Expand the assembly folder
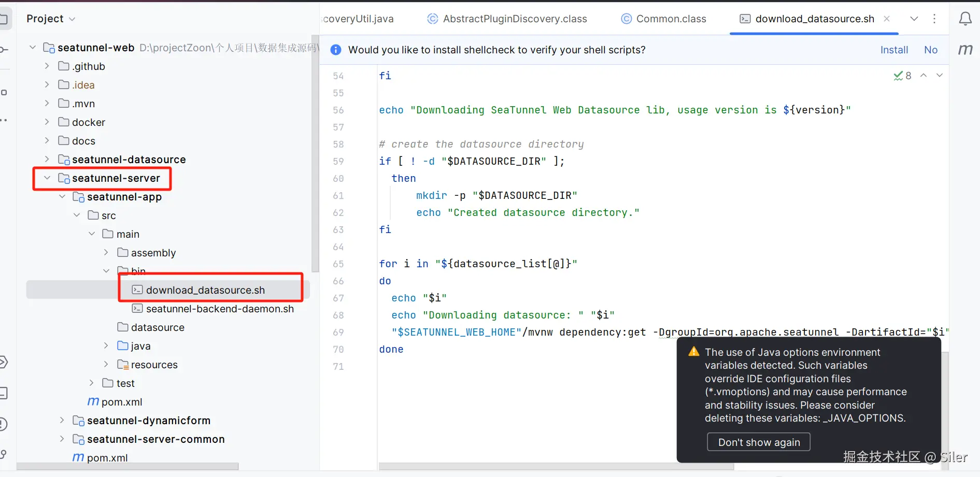Screen dimensions: 980x477 (x=106, y=253)
